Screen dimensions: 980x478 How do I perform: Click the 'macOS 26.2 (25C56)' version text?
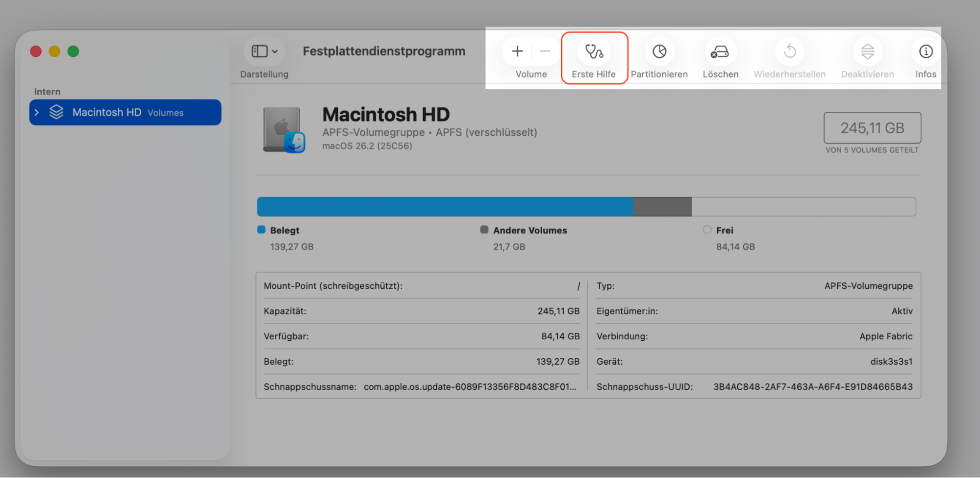pos(367,146)
